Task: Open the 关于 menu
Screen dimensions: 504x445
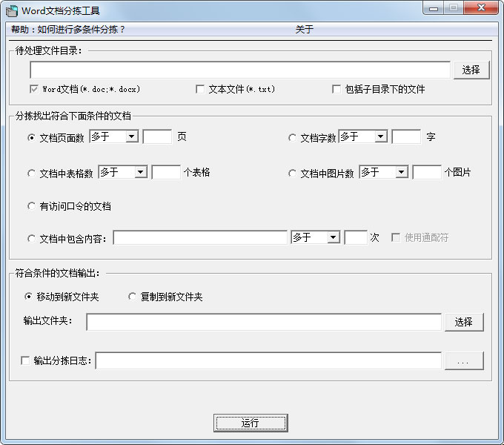Action: click(304, 30)
